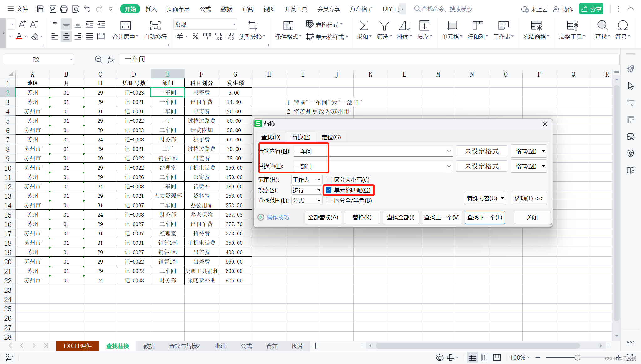Click the zoom slider handle
This screenshot has width=641, height=364.
pyautogui.click(x=577, y=357)
